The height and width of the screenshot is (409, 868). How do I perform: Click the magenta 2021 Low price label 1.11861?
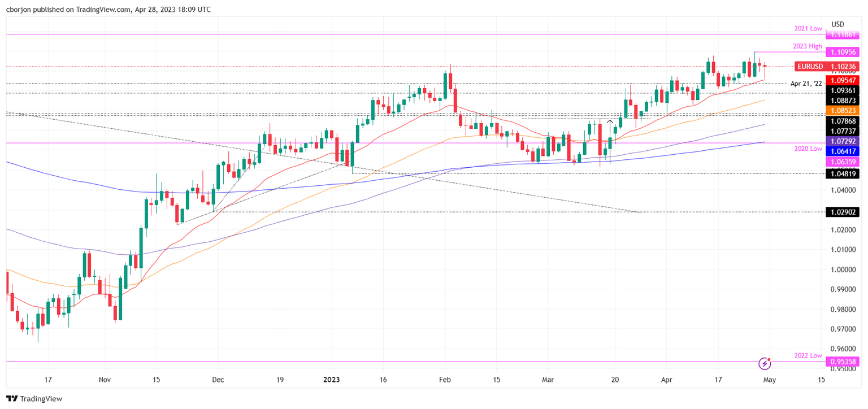(x=843, y=34)
